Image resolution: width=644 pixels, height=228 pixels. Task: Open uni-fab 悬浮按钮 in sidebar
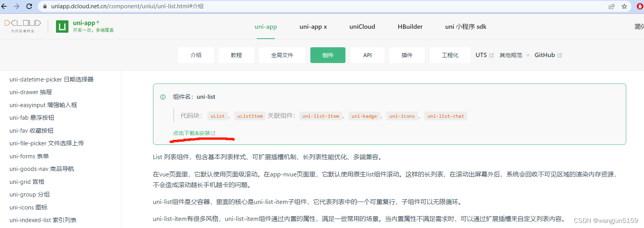(32, 118)
